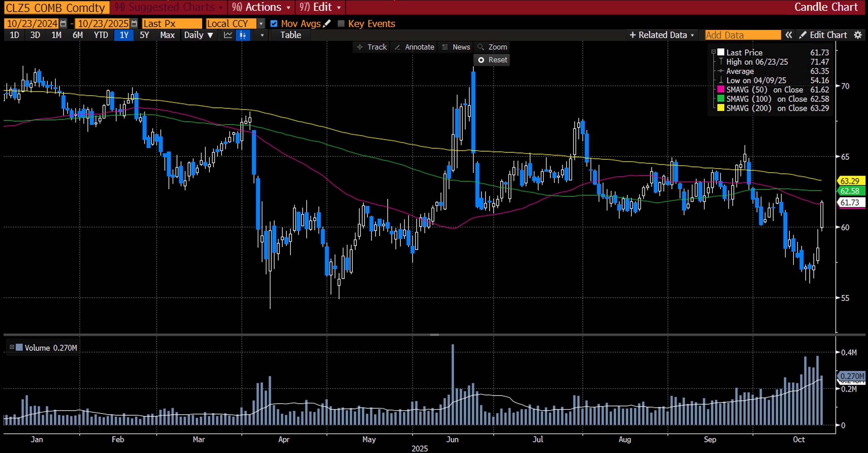
Task: Uncheck the Mov Avgs checkbox
Action: click(x=274, y=23)
